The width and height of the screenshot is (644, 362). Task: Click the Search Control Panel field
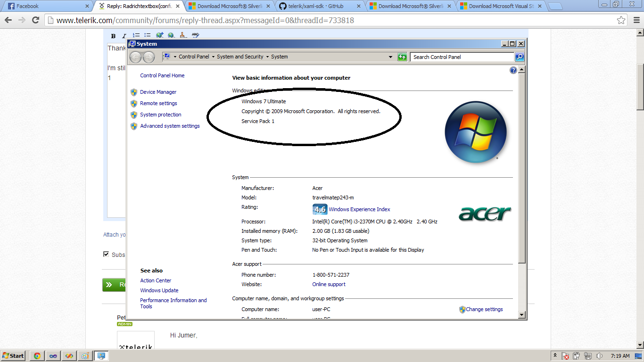[x=462, y=57]
